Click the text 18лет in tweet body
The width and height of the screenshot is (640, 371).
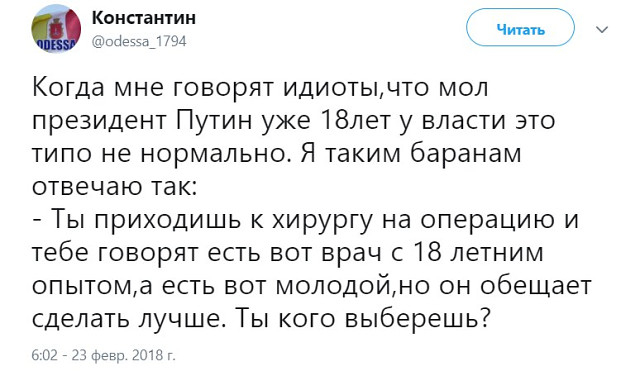[x=356, y=121]
